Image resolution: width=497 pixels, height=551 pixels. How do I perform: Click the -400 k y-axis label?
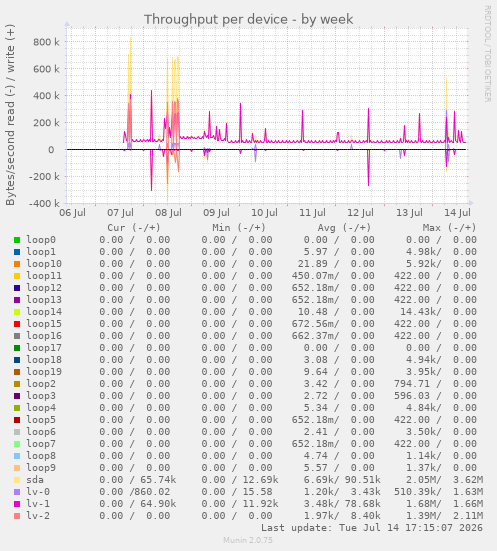[44, 203]
